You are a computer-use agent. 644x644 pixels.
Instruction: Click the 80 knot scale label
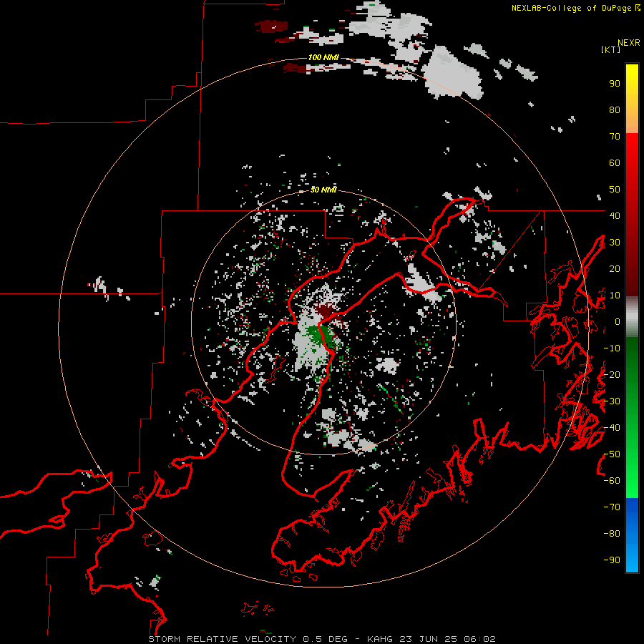(615, 109)
